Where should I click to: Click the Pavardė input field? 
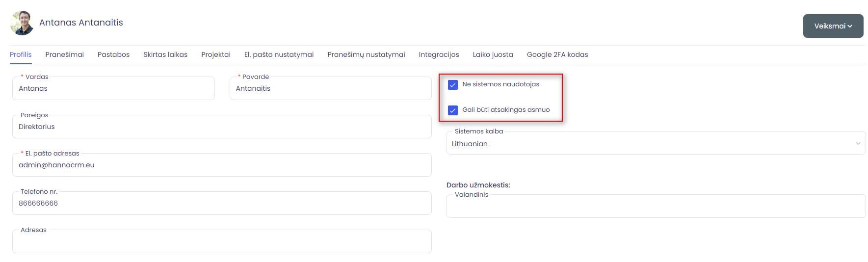pos(330,88)
